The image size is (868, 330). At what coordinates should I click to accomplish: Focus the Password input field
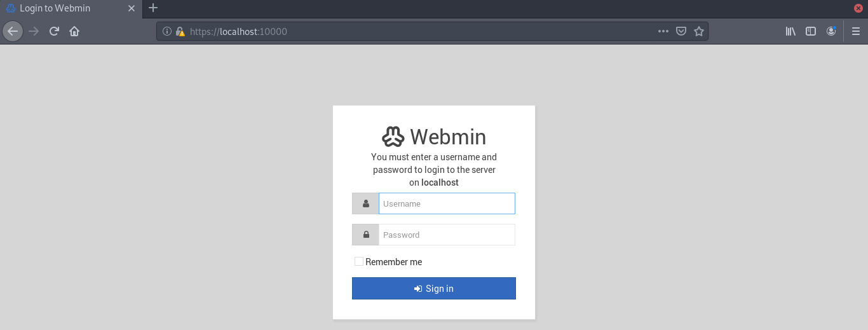coord(447,235)
